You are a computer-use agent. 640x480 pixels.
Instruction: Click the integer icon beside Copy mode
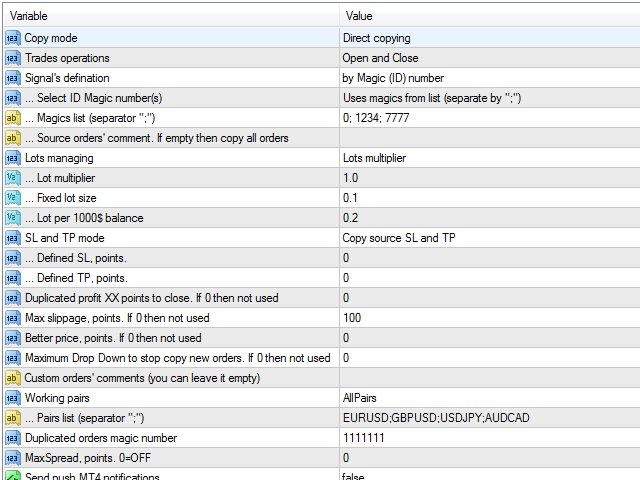(x=12, y=38)
